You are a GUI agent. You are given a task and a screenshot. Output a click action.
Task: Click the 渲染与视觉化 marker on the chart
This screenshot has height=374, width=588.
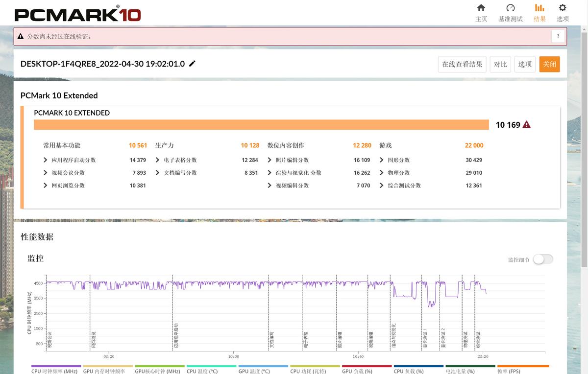(393, 335)
